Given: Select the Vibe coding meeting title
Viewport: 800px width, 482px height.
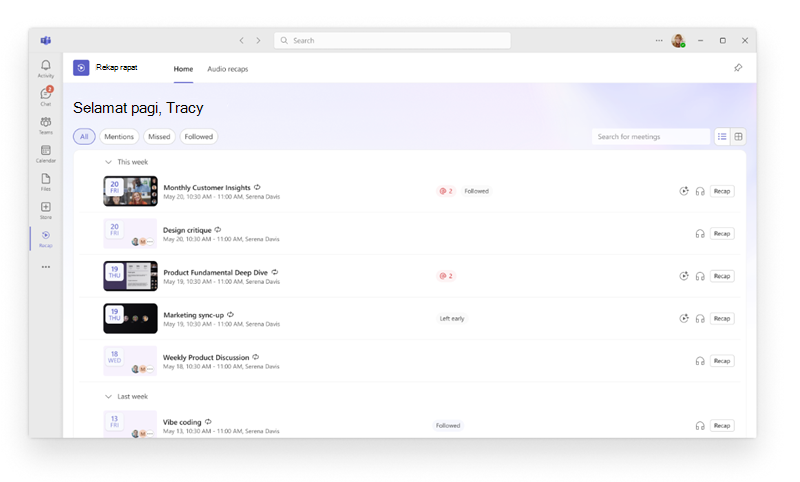Looking at the screenshot, I should click(182, 422).
